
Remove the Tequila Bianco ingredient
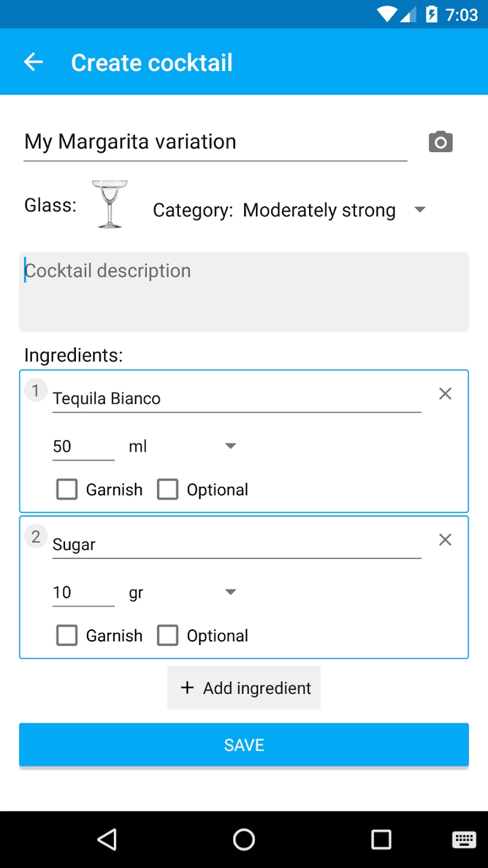point(445,394)
